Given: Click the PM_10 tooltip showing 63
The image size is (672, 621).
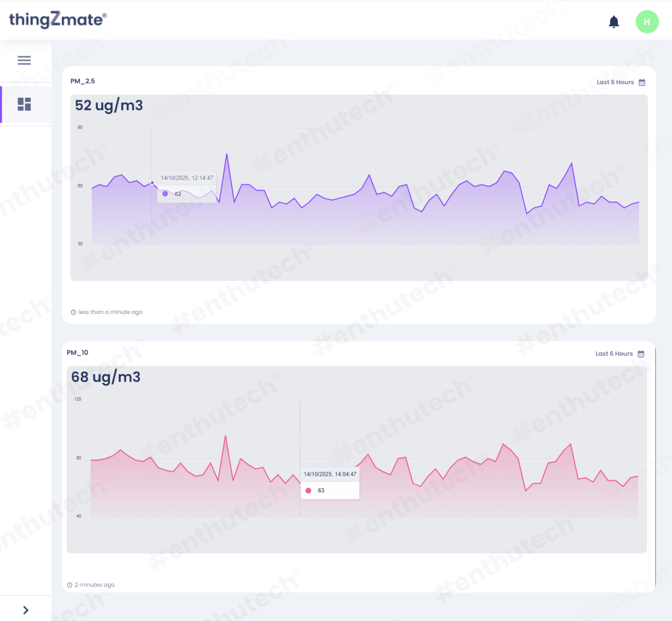Looking at the screenshot, I should tap(330, 483).
